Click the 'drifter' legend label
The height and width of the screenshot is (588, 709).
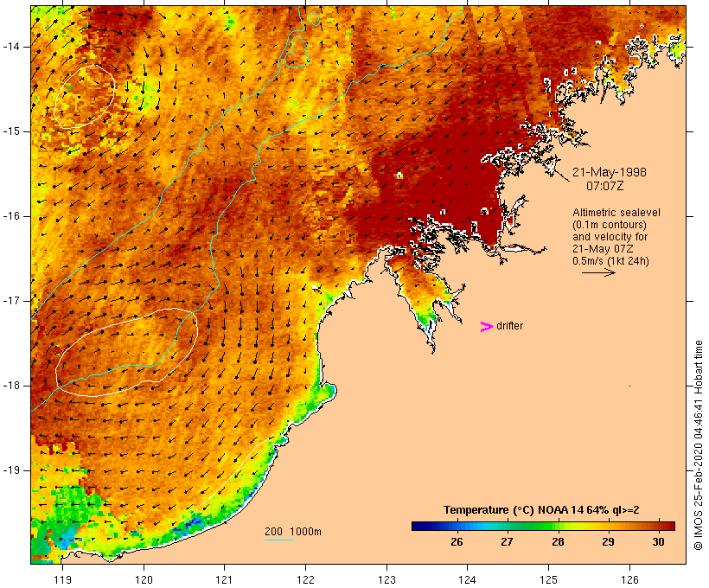click(509, 326)
